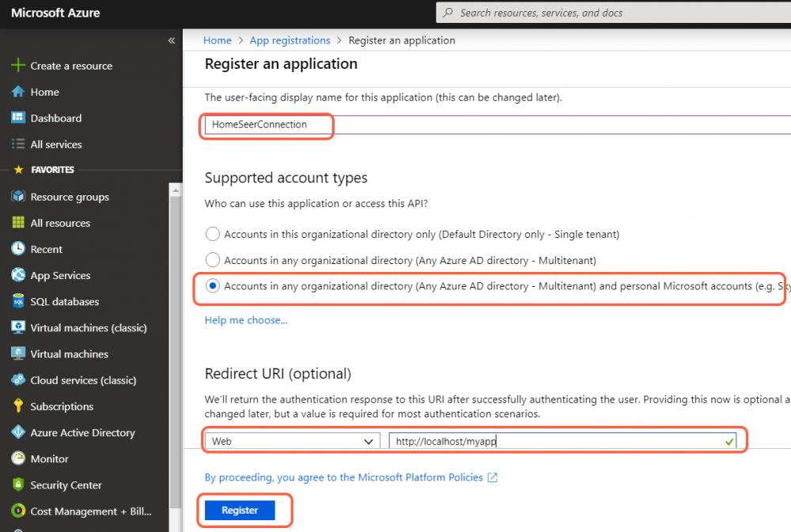Select Multitenant and personal Microsoft accounts option

(x=212, y=286)
